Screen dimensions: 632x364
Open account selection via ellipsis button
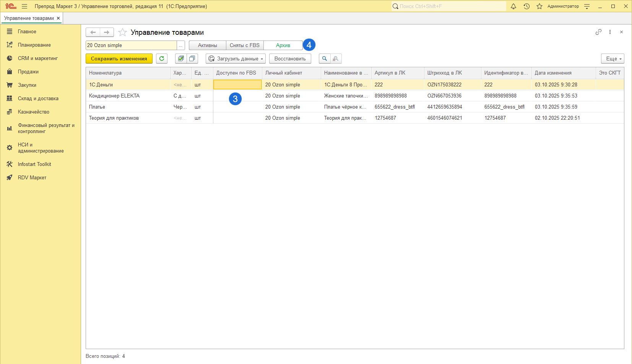pos(181,45)
